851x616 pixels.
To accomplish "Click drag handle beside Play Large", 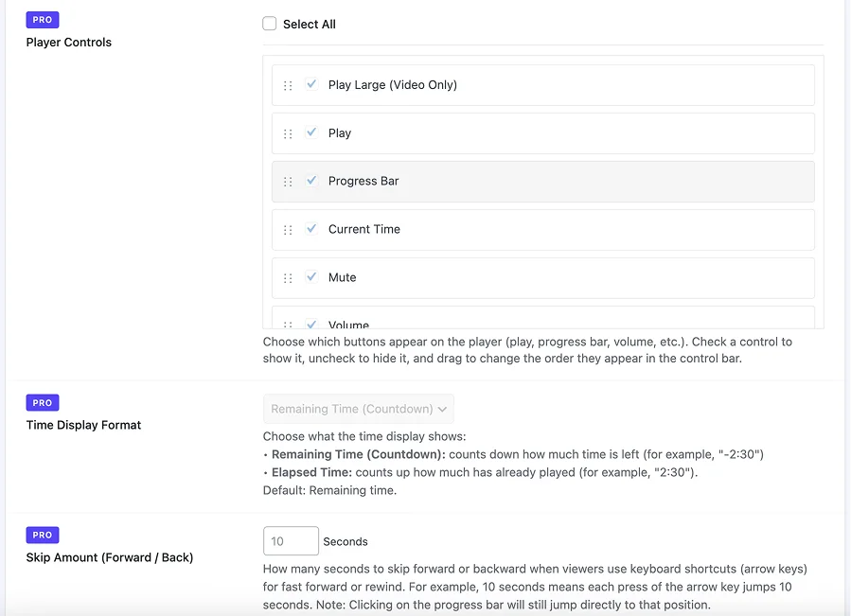I will (288, 85).
